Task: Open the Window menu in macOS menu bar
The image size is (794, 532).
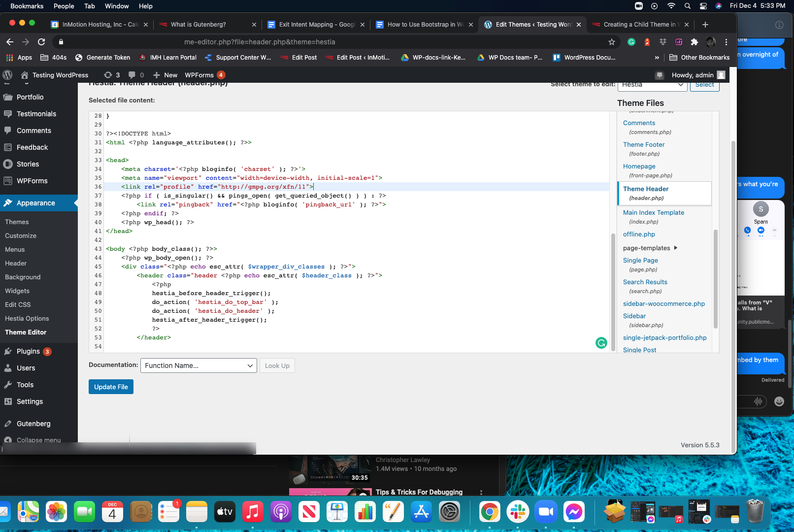Action: pyautogui.click(x=117, y=6)
